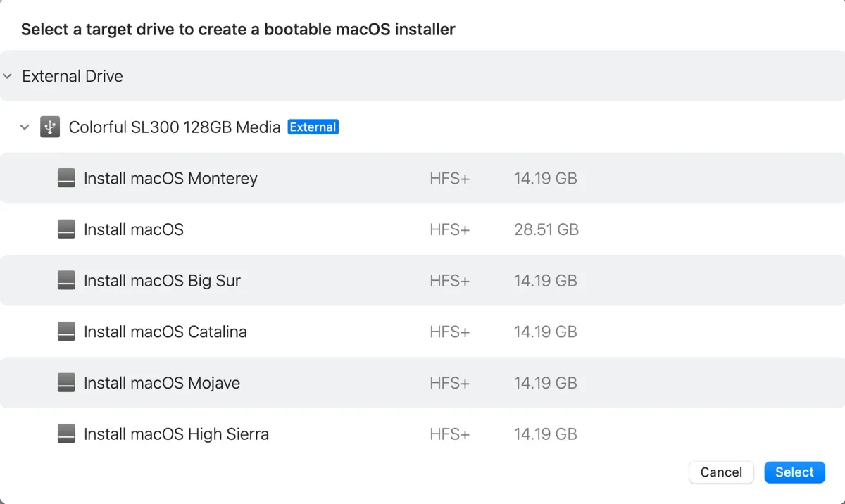Click the volume icon for Install macOS High Sierra

66,434
